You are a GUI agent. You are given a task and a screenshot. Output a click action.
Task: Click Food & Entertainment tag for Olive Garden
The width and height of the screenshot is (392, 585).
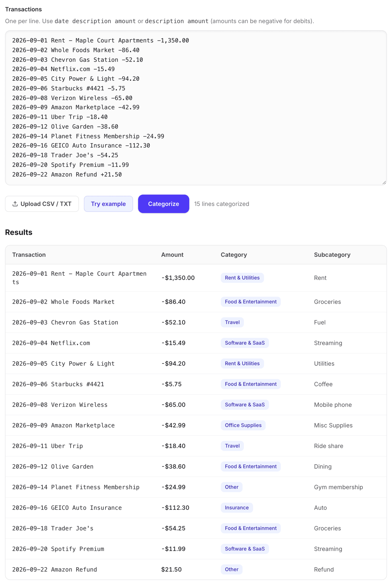(x=250, y=466)
